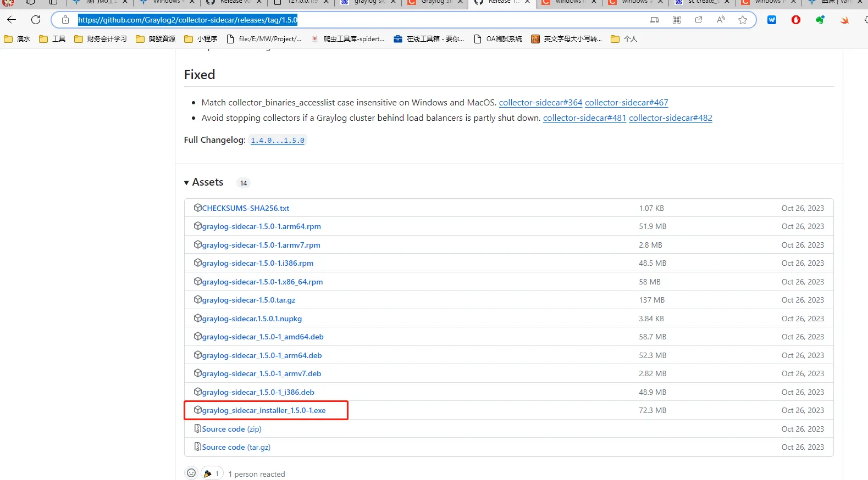The image size is (868, 480).
Task: Click file icon beside Source code (tar.gz)
Action: pyautogui.click(x=198, y=446)
